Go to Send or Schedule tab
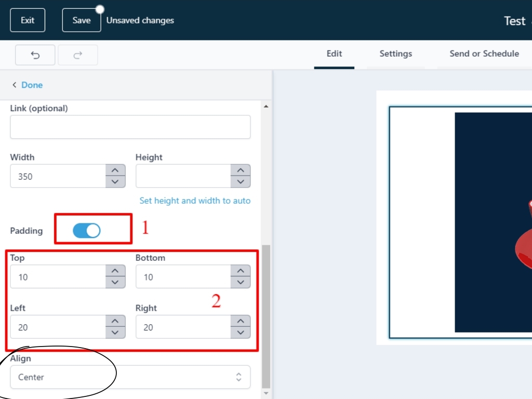This screenshot has height=399, width=532. coord(484,54)
